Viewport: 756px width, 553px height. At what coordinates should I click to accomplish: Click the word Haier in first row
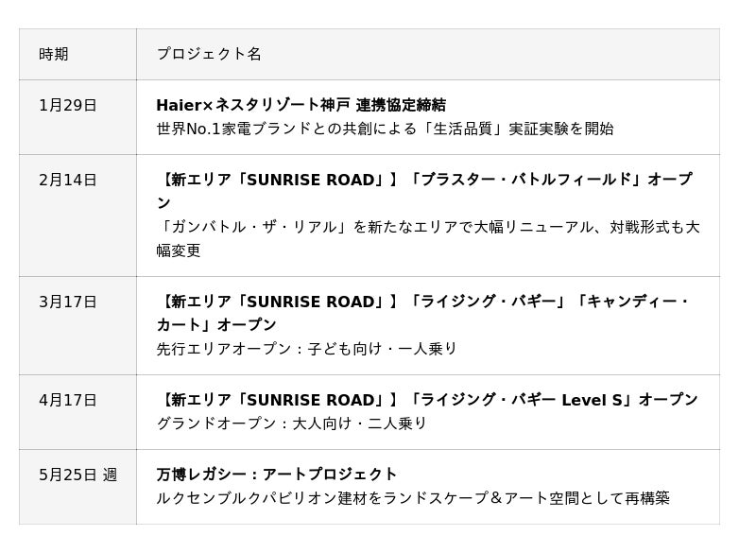click(179, 105)
